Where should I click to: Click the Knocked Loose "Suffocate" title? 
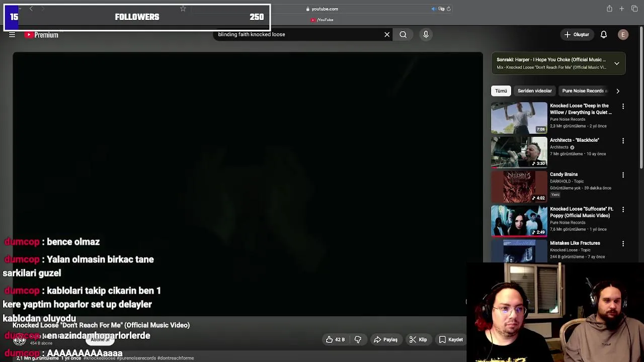click(x=582, y=212)
